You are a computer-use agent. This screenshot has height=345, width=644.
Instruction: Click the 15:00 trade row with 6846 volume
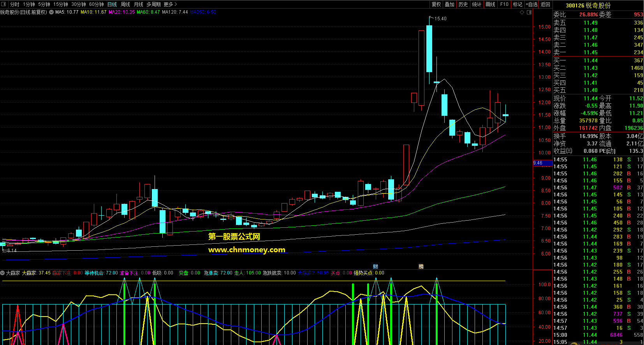[598, 335]
